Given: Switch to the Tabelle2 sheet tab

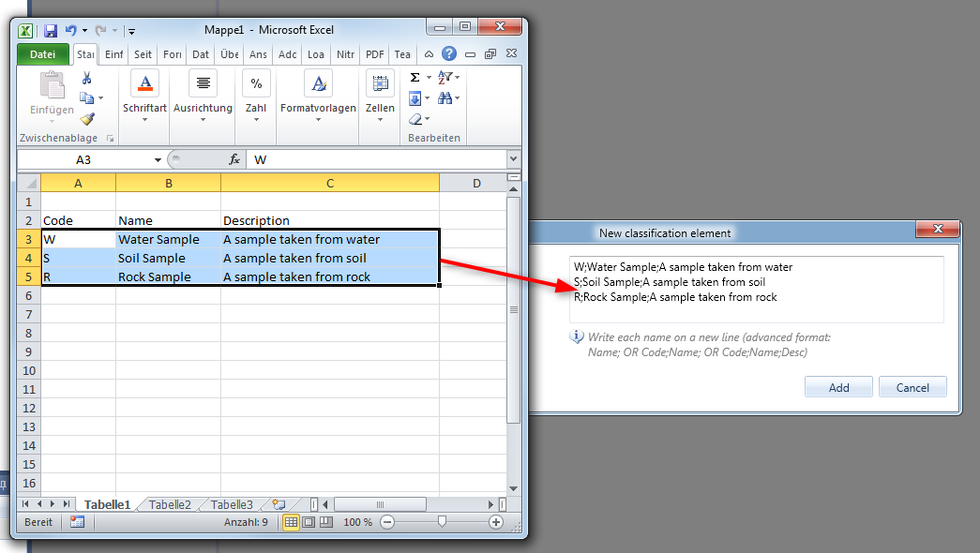Looking at the screenshot, I should [170, 504].
